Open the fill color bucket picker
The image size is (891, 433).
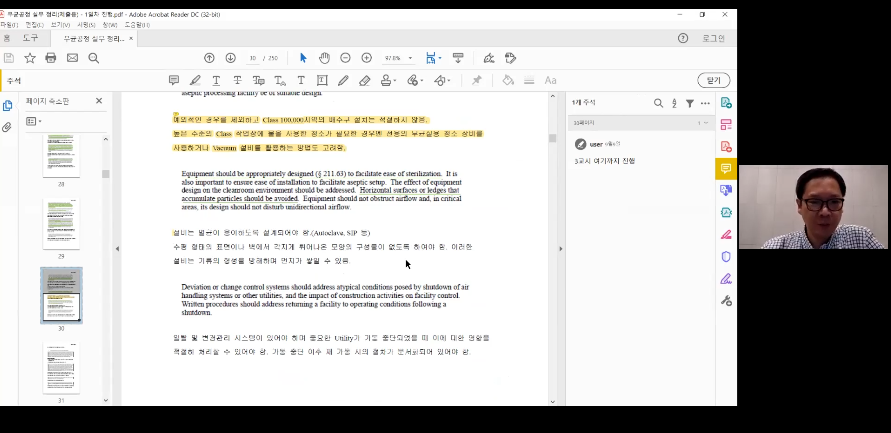pos(508,81)
